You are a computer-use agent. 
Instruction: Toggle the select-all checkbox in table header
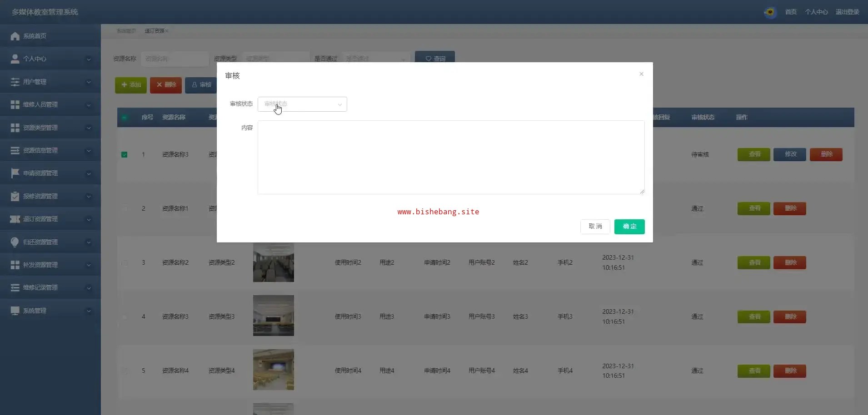[x=124, y=118]
